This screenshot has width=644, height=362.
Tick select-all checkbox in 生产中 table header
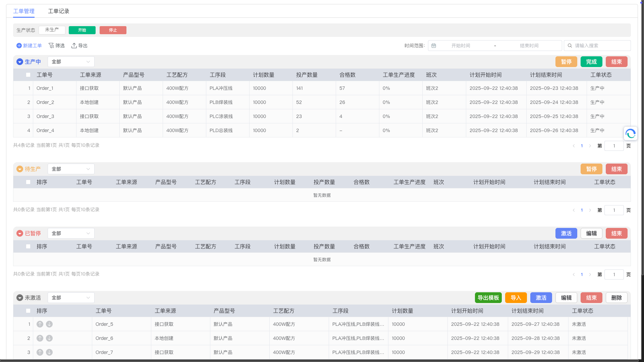click(x=28, y=75)
